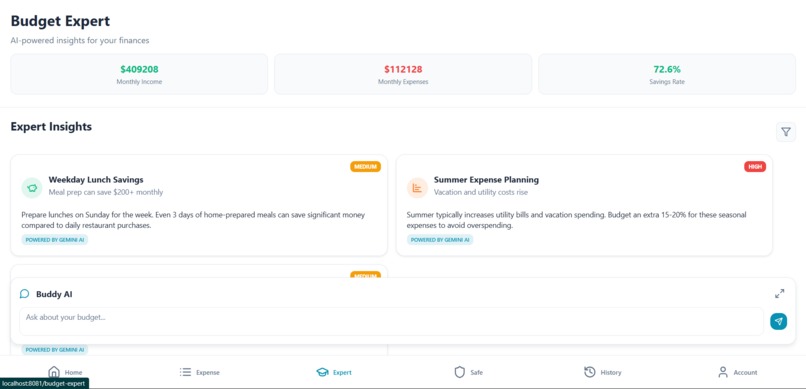Click the Home house icon

[54, 372]
